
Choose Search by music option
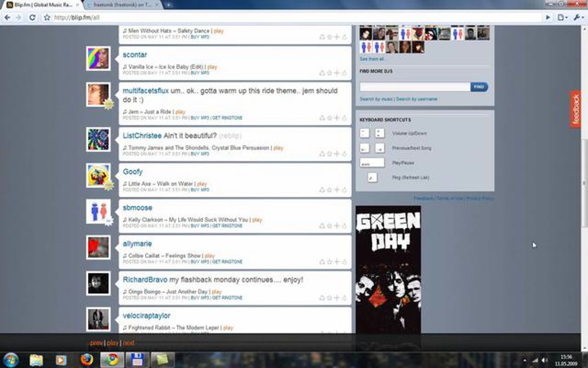click(x=376, y=99)
